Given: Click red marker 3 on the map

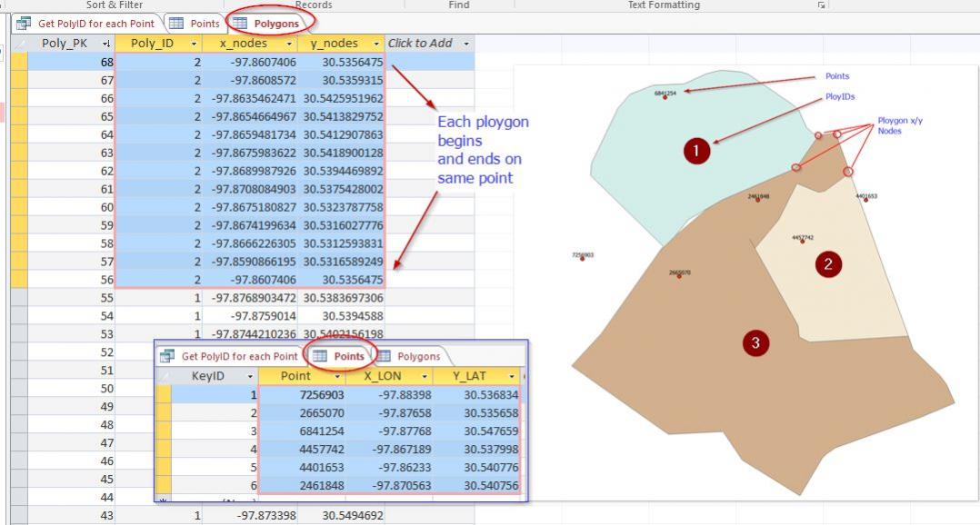Looking at the screenshot, I should 755,342.
